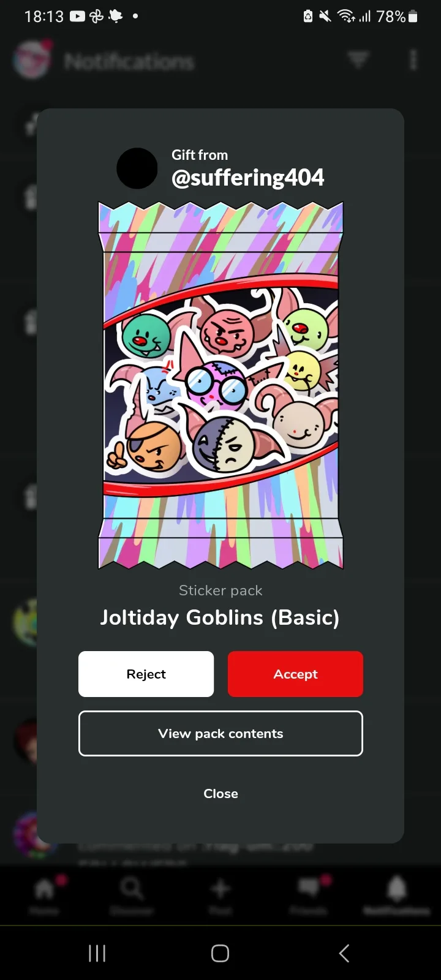
Task: Tap the Android back arrow
Action: coord(344,953)
